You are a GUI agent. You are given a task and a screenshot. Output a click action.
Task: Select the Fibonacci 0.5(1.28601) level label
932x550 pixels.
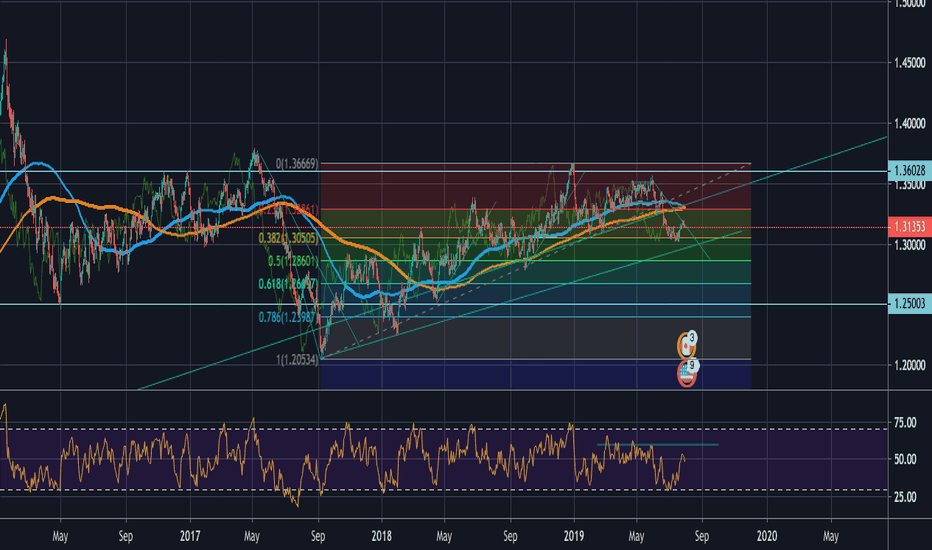(293, 261)
